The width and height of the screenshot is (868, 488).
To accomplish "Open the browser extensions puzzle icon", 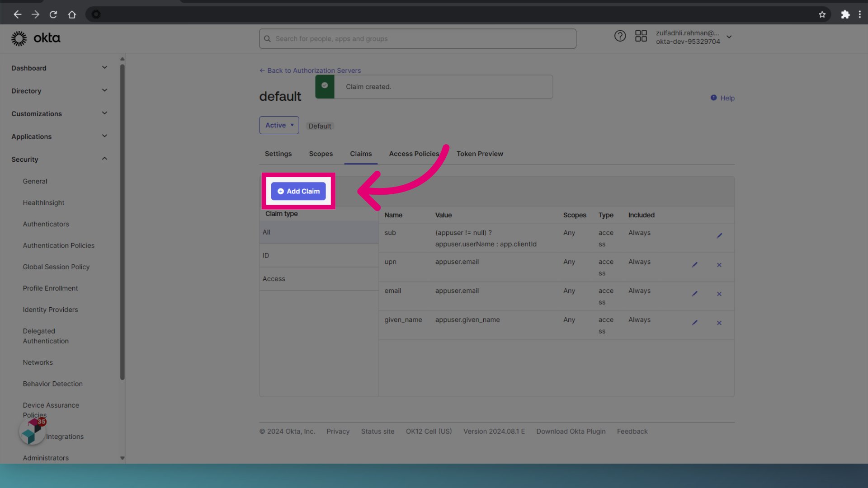I will pyautogui.click(x=845, y=14).
